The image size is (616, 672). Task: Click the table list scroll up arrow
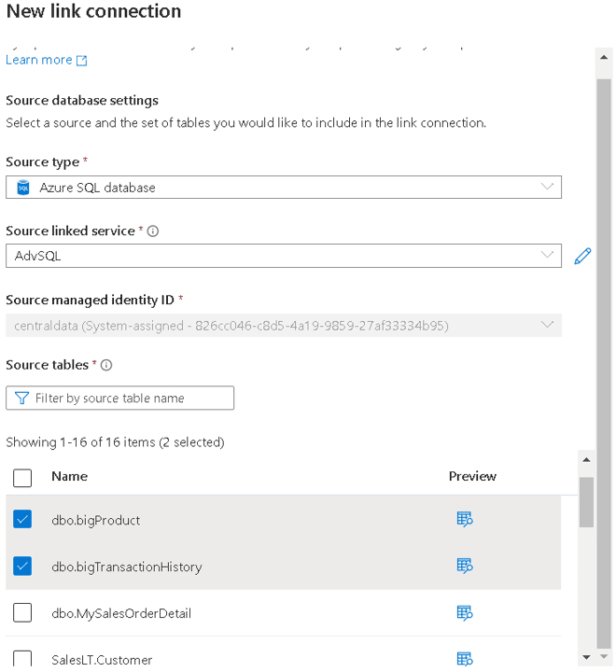[x=586, y=460]
